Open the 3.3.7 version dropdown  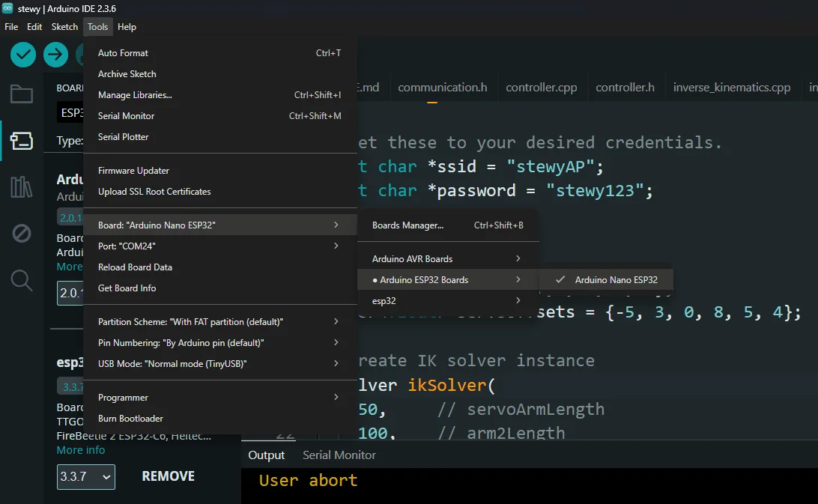click(x=85, y=476)
